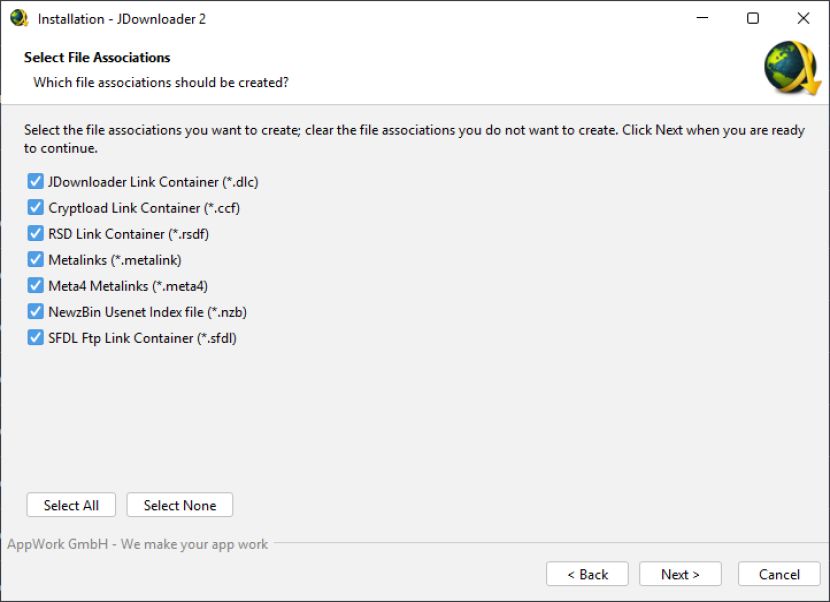The image size is (830, 602).
Task: Maximize the installation window
Action: pos(753,18)
